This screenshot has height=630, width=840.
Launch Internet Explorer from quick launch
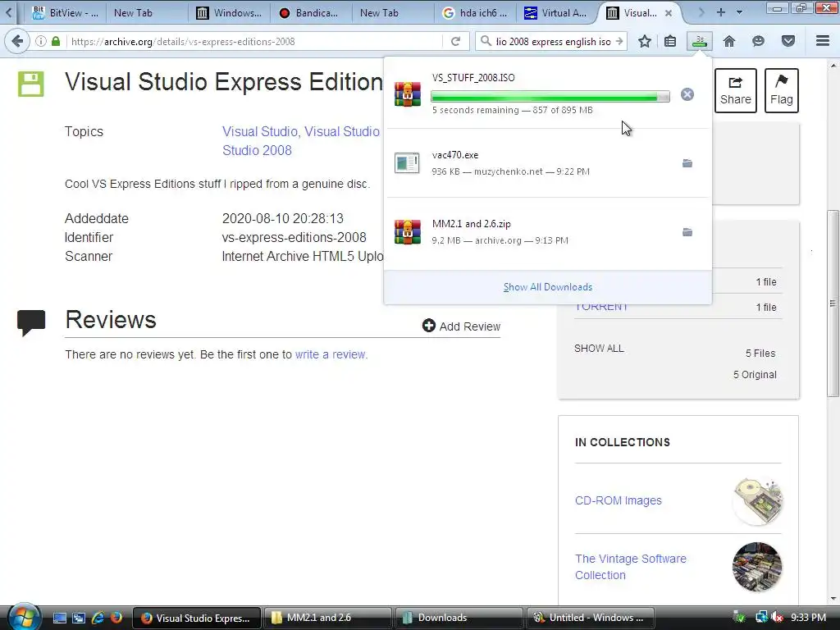(98, 618)
